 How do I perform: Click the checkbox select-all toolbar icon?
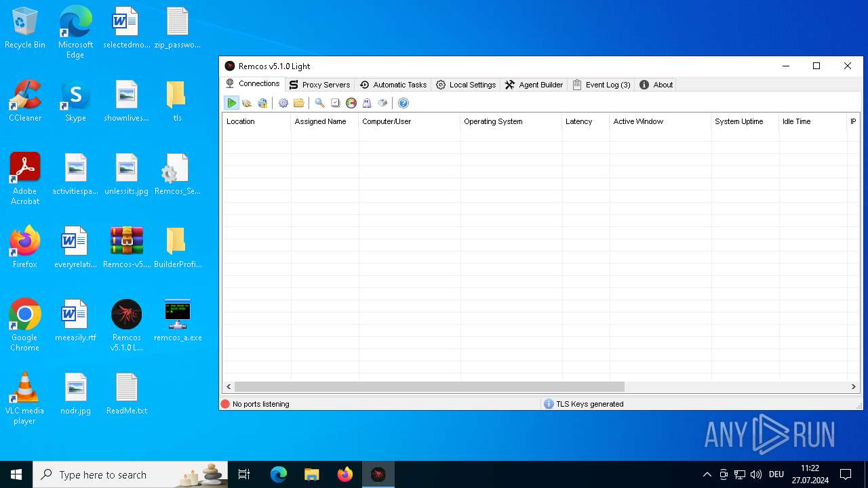pos(335,103)
